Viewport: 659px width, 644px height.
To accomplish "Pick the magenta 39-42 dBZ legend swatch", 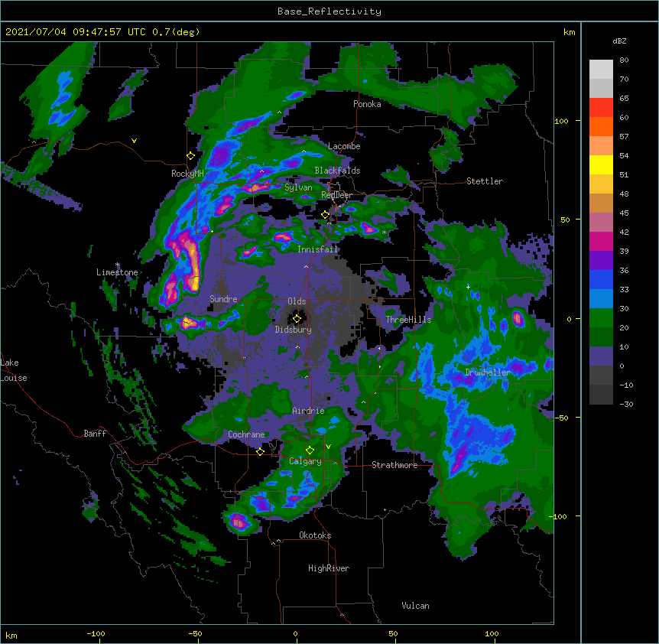I will click(x=601, y=241).
